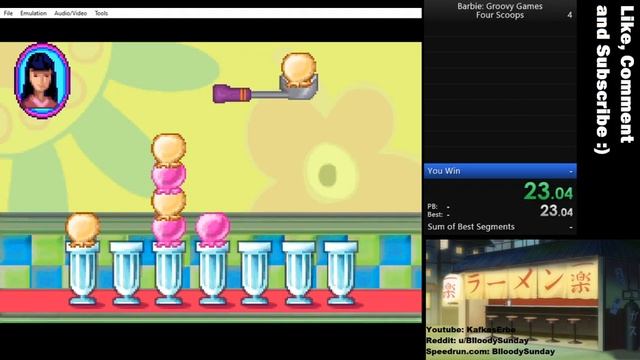Viewport: 640px width, 360px height.
Task: Open the Tools menu
Action: [x=101, y=13]
